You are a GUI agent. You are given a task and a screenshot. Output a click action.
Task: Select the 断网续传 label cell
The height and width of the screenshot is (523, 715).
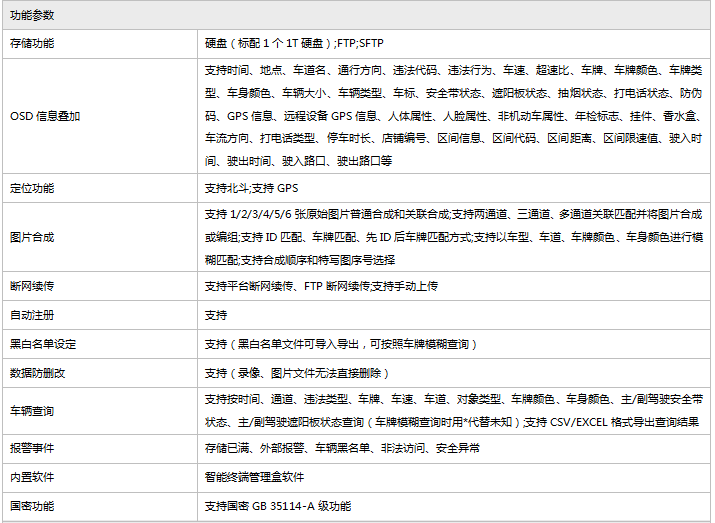pos(32,286)
